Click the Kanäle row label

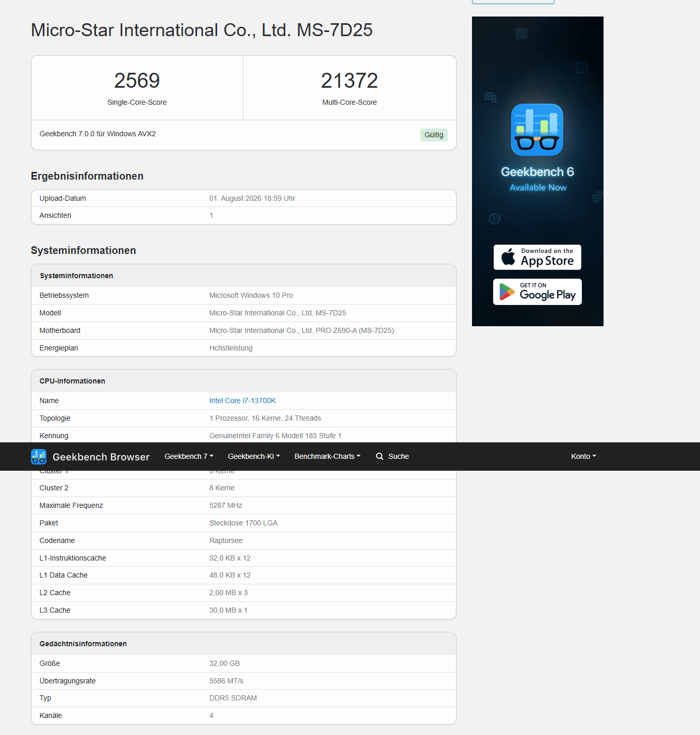[x=51, y=715]
